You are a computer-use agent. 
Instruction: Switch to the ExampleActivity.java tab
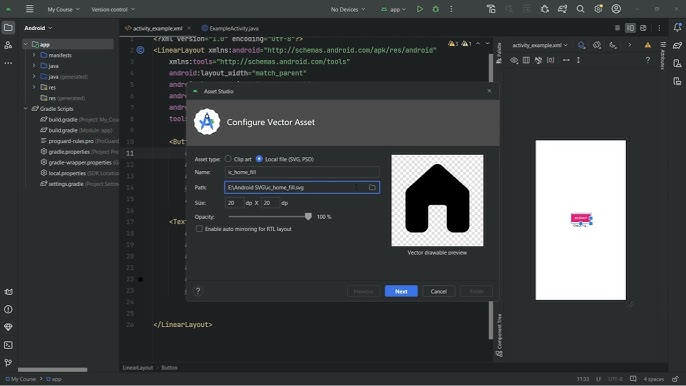[230, 28]
